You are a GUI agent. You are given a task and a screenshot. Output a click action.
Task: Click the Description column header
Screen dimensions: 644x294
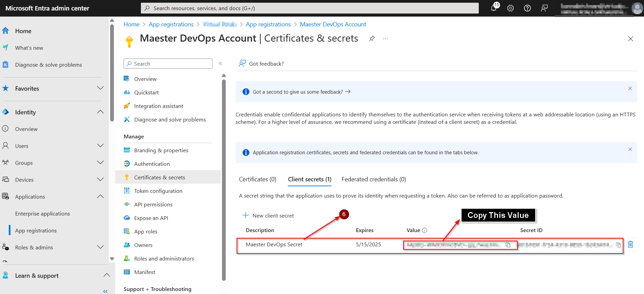coord(260,230)
